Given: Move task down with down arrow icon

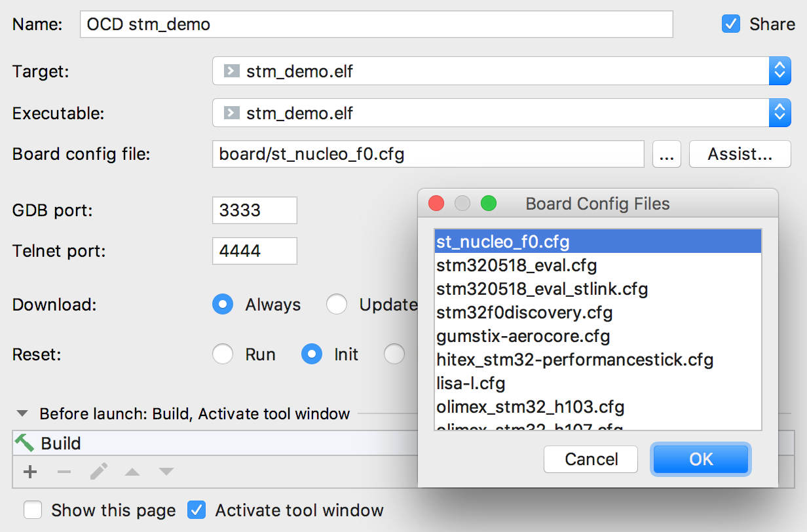Looking at the screenshot, I should [166, 472].
